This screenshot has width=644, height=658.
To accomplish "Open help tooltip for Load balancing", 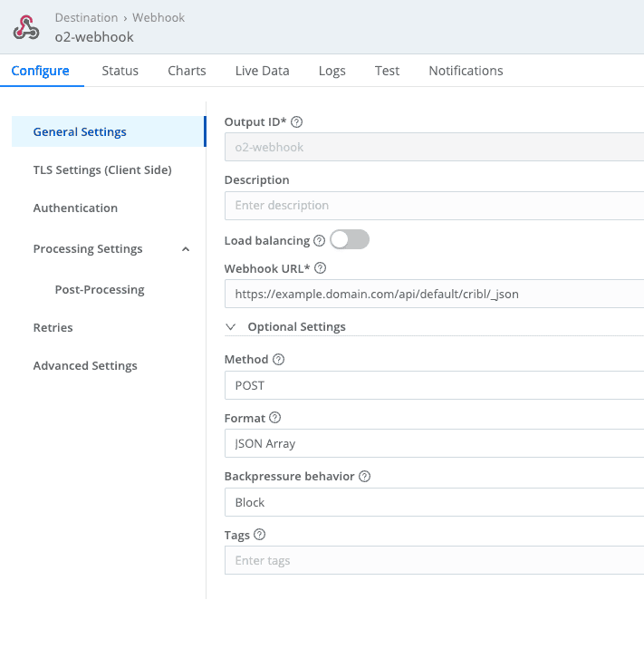I will (319, 240).
